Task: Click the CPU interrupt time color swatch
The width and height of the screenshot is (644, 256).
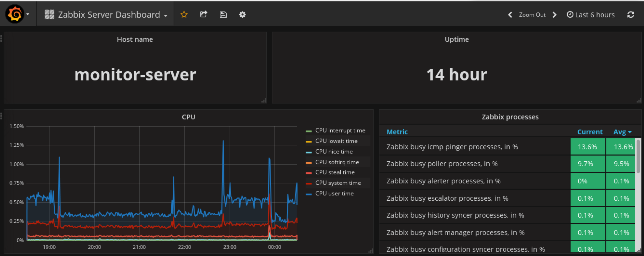Action: pos(309,131)
